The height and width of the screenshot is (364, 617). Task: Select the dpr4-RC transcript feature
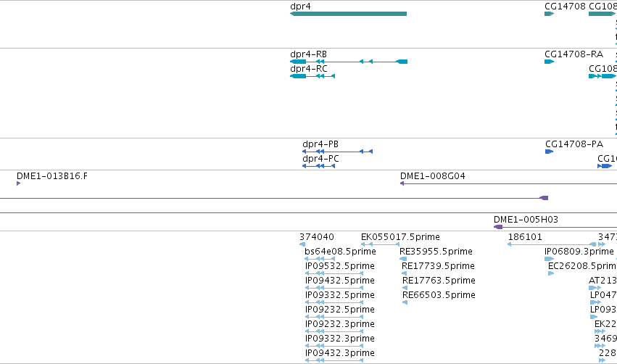pyautogui.click(x=312, y=76)
